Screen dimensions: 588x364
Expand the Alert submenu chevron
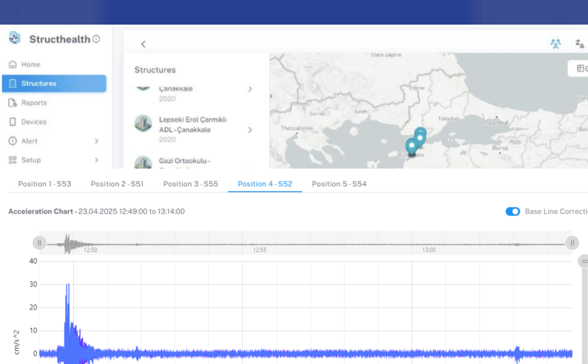(96, 141)
